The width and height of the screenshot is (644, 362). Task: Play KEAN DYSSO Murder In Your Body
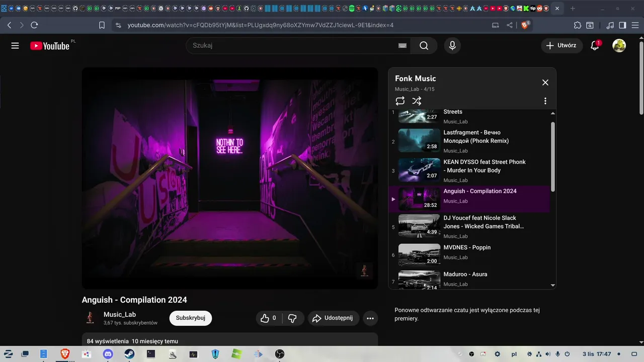coord(469,170)
